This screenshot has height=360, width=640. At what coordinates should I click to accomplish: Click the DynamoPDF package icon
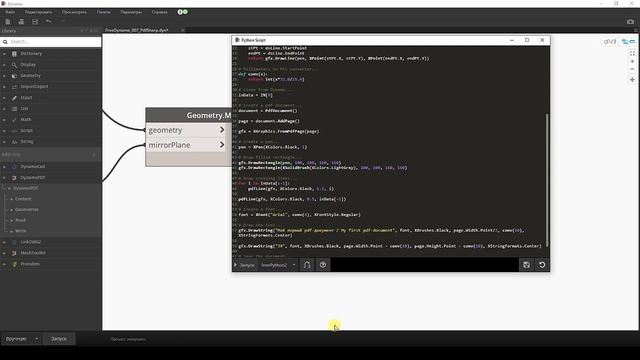pyautogui.click(x=14, y=178)
